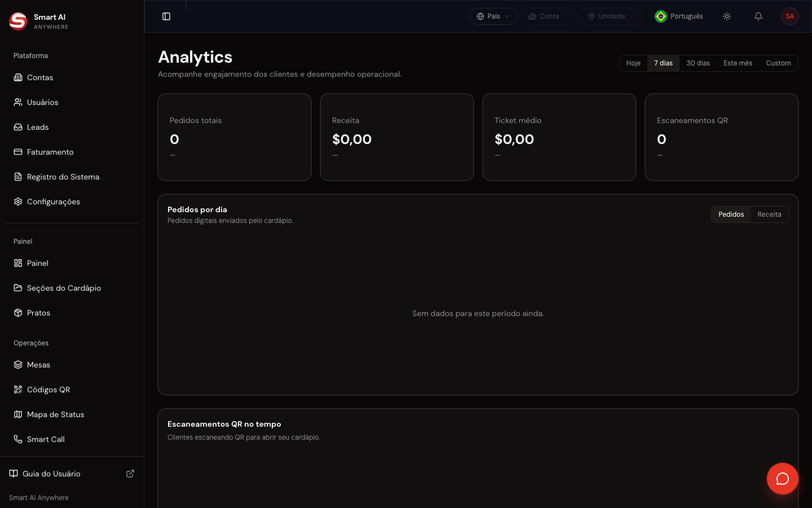This screenshot has width=812, height=508.
Task: Toggle the sidebar panel icon
Action: (166, 16)
